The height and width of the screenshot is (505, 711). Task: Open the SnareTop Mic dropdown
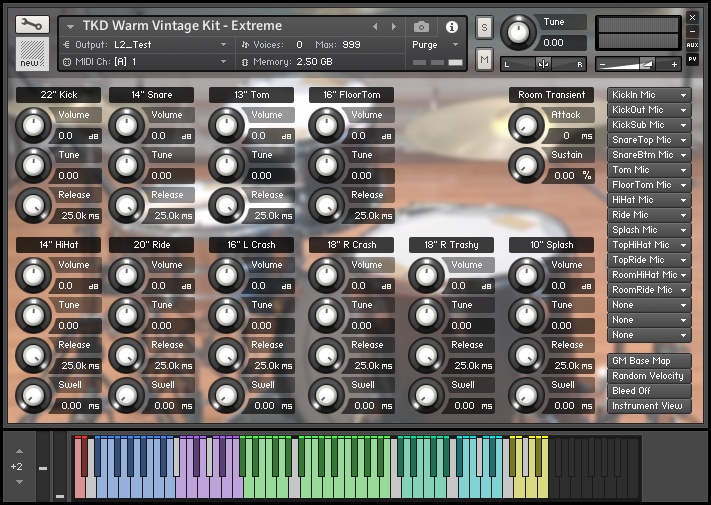pos(649,140)
